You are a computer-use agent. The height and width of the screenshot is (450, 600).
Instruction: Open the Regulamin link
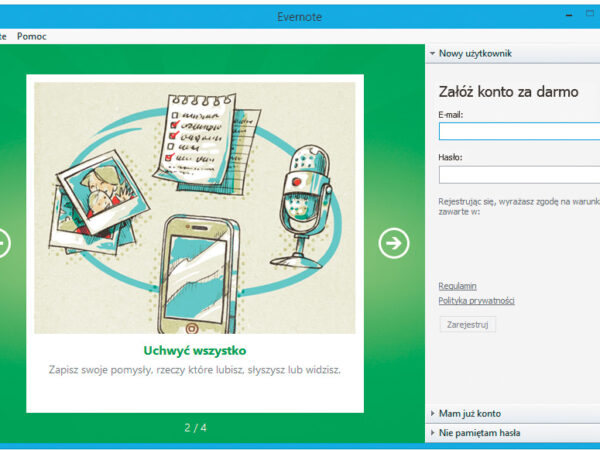(x=457, y=286)
